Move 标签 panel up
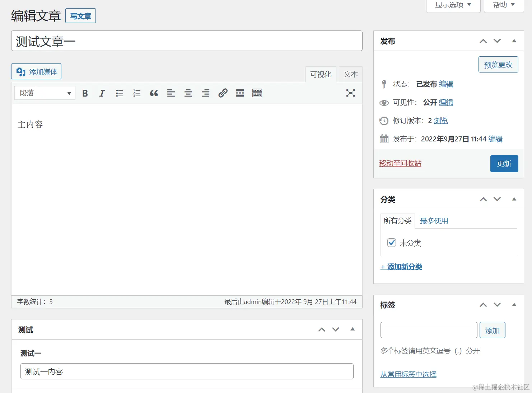 [x=484, y=305]
